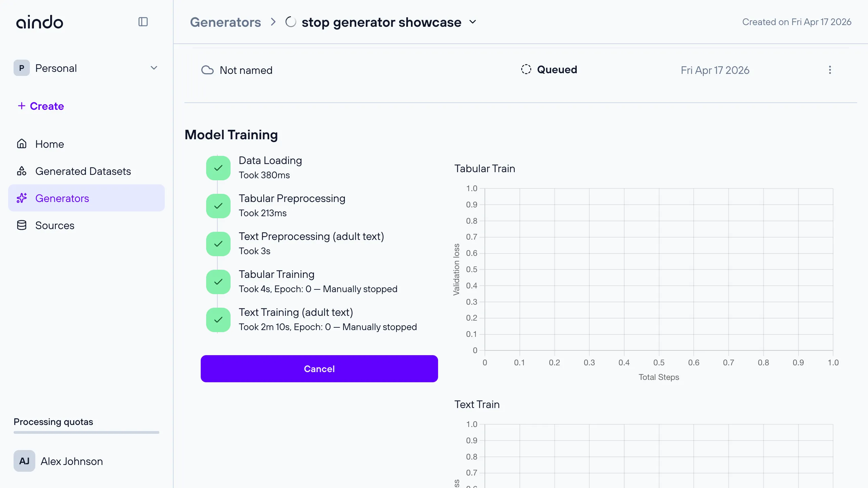Click the Processing quotas label
The image size is (868, 488).
[x=53, y=422]
